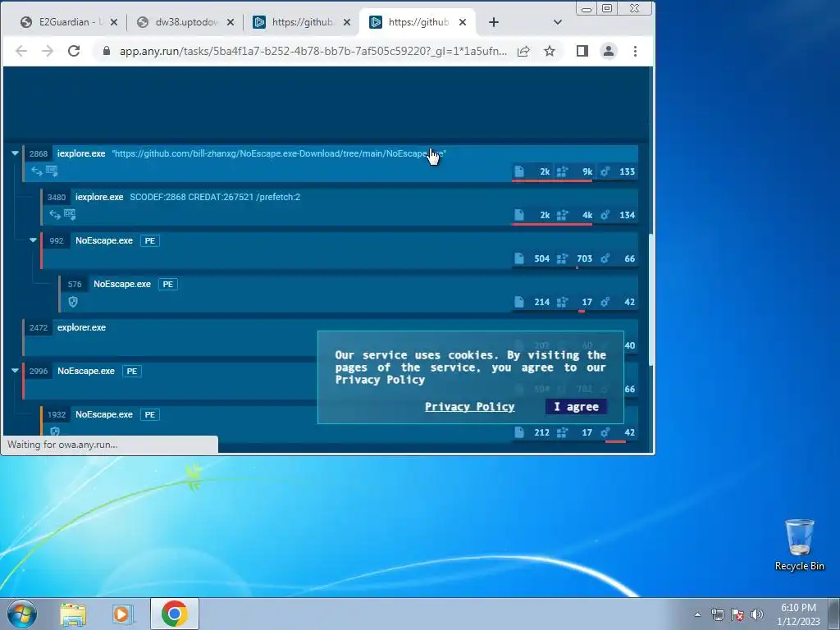
Task: Click the registry icon in iexplore.exe 2868 row
Action: 562,171
